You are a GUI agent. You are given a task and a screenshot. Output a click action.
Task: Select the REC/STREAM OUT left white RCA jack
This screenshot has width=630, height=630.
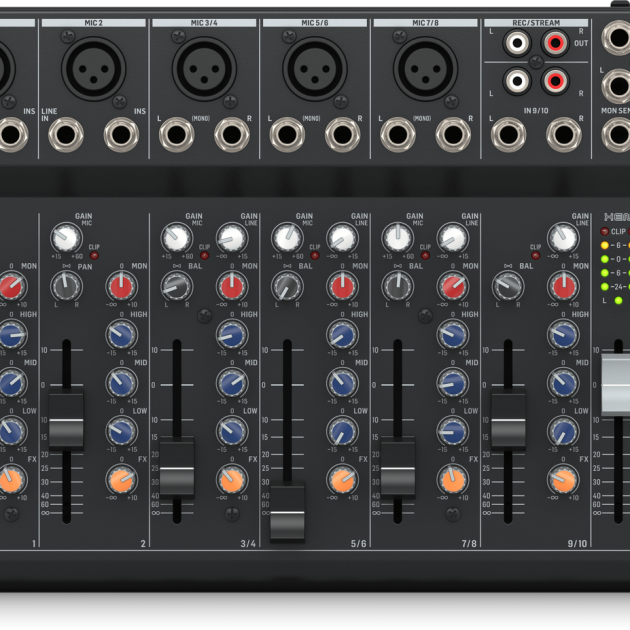tap(517, 43)
